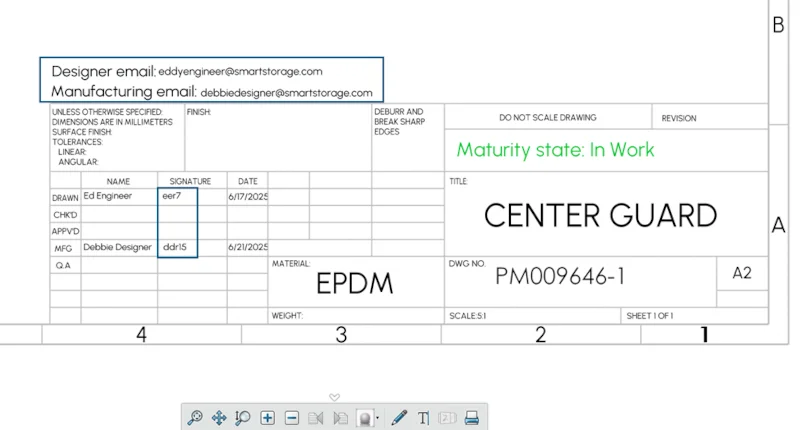Click drawing number PM009646-1
The image size is (800, 430).
point(560,276)
